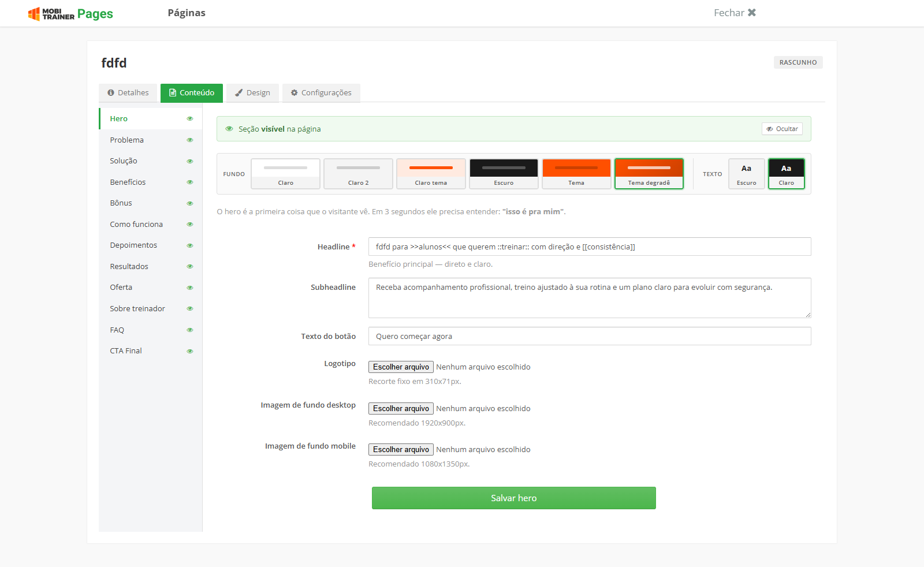Select Como funciona in the section list

click(151, 225)
